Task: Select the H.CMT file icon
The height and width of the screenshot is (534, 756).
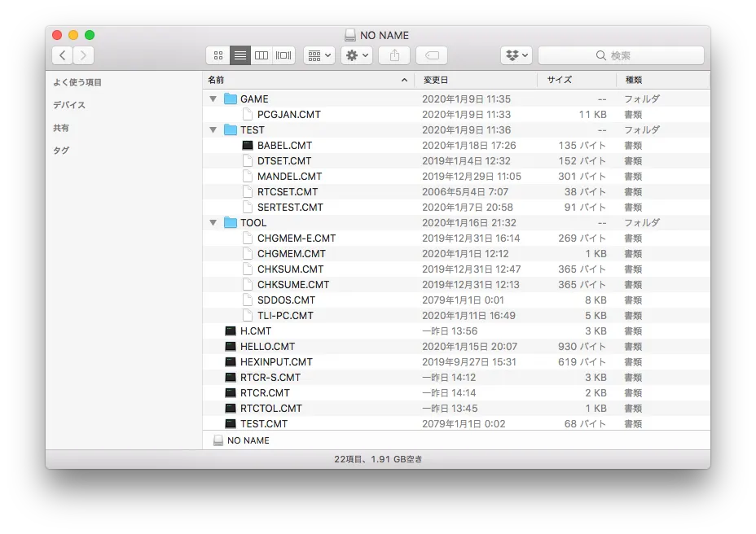Action: click(x=231, y=330)
